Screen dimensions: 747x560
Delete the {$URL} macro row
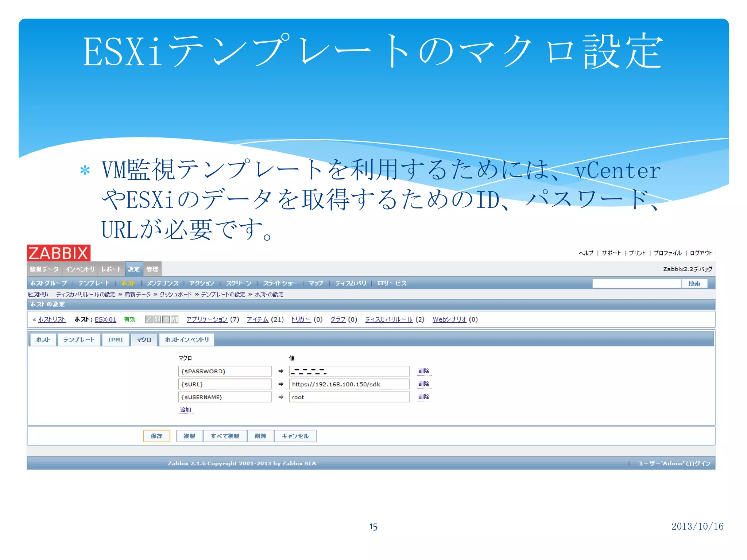pyautogui.click(x=424, y=384)
